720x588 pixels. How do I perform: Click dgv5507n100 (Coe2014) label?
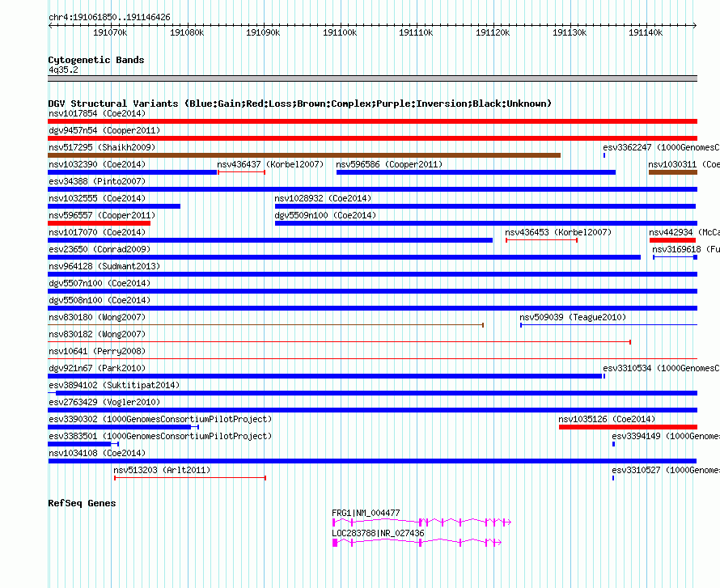100,283
